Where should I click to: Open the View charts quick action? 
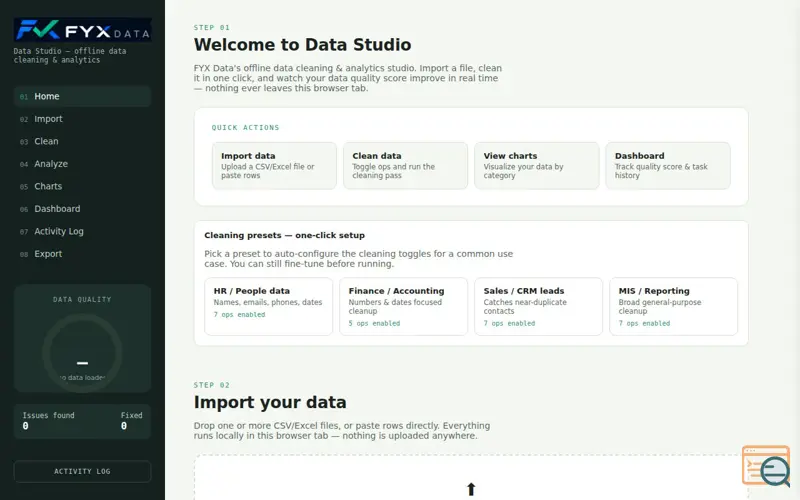537,166
